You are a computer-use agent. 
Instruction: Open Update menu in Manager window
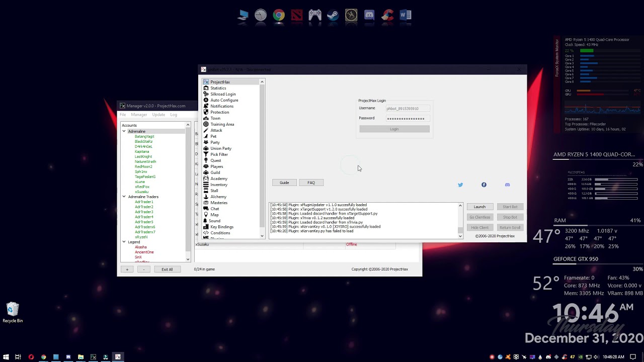point(158,115)
